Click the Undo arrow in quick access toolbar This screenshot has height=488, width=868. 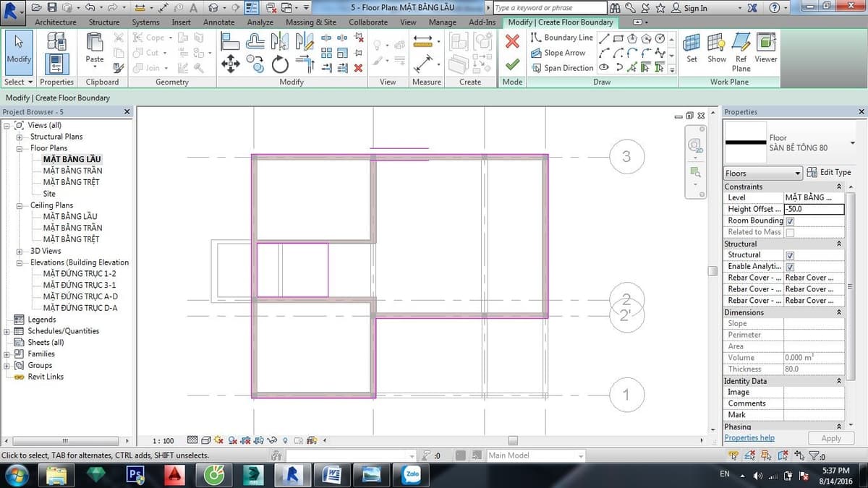(90, 8)
